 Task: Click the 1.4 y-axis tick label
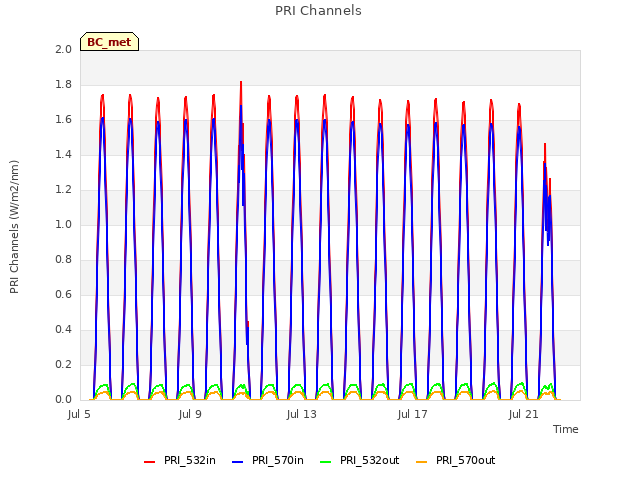(63, 154)
